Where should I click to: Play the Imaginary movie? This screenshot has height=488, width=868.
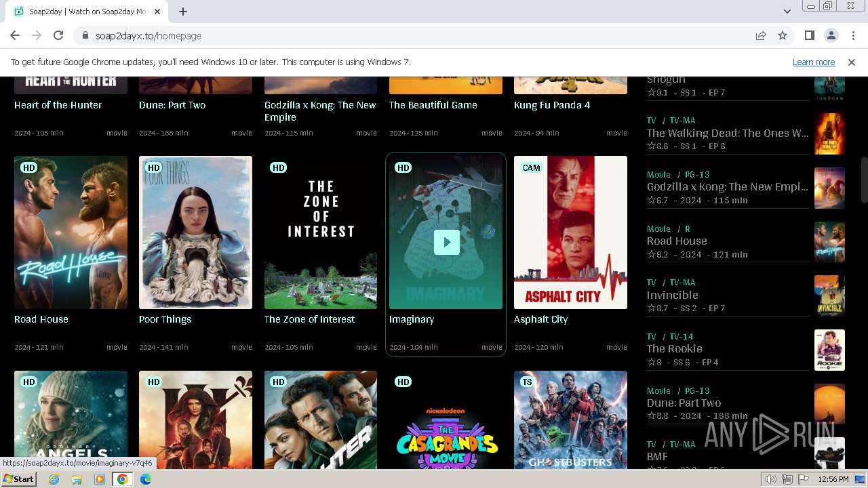[x=446, y=242]
